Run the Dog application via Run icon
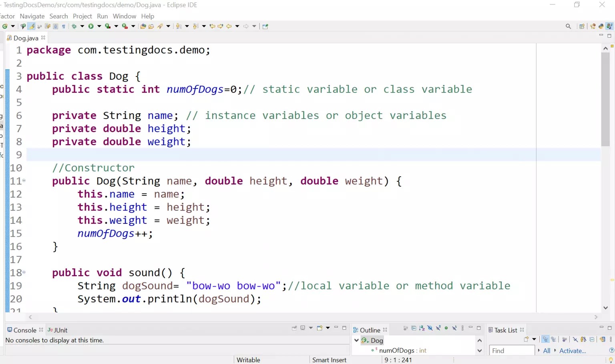This screenshot has height=364, width=615. click(x=91, y=26)
